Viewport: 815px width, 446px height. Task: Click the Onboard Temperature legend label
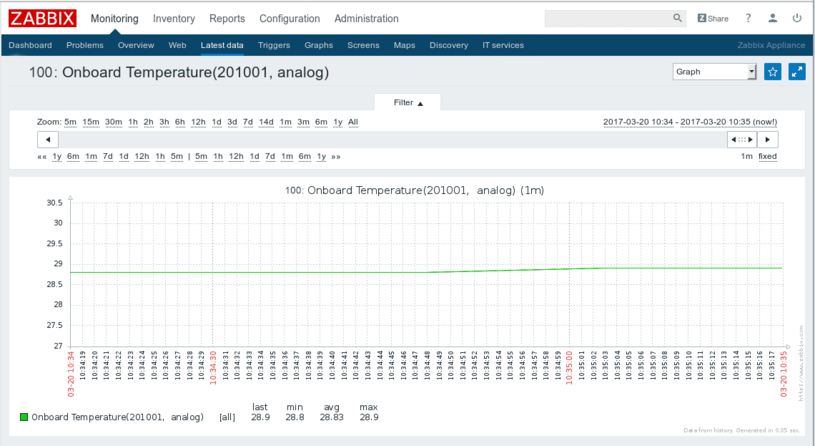(x=117, y=417)
